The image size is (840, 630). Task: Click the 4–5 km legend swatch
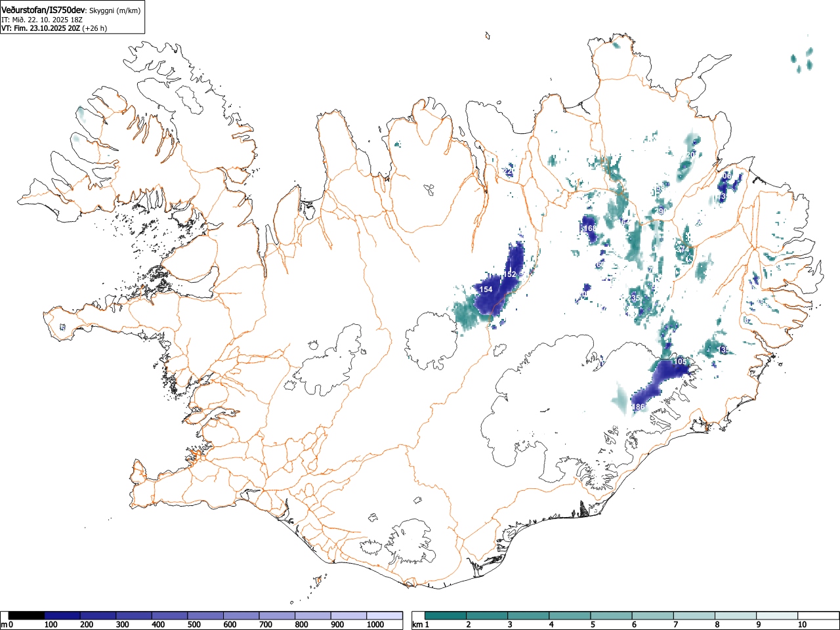click(570, 616)
